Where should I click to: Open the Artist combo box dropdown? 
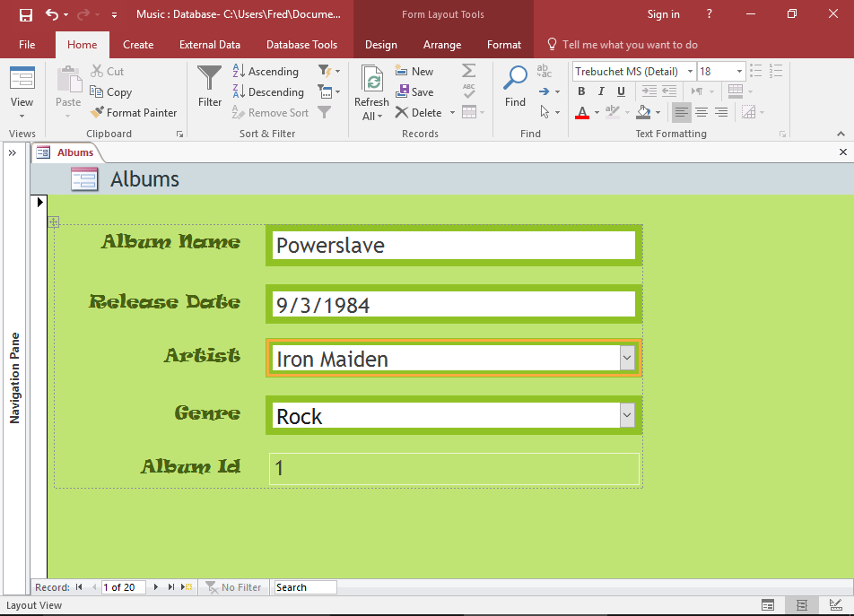click(627, 358)
